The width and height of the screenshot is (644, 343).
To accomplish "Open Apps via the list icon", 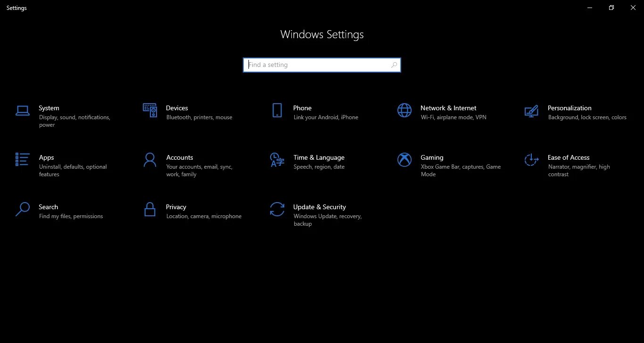I will [23, 159].
